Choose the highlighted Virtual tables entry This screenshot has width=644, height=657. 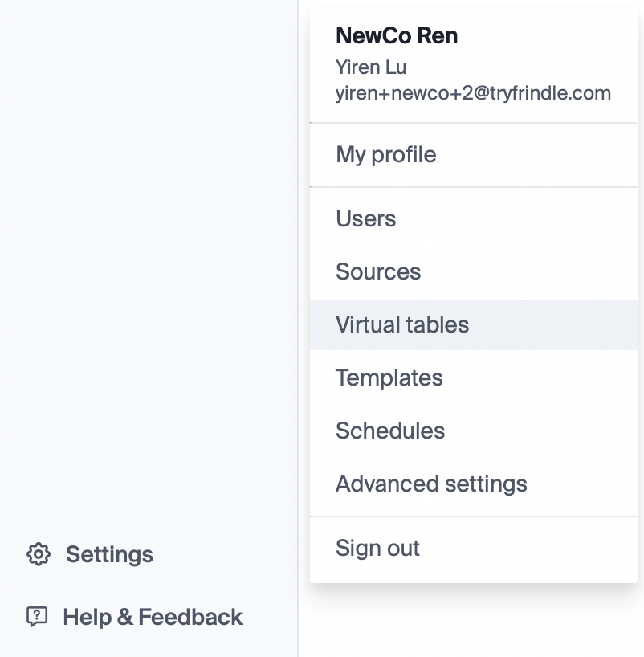402,324
